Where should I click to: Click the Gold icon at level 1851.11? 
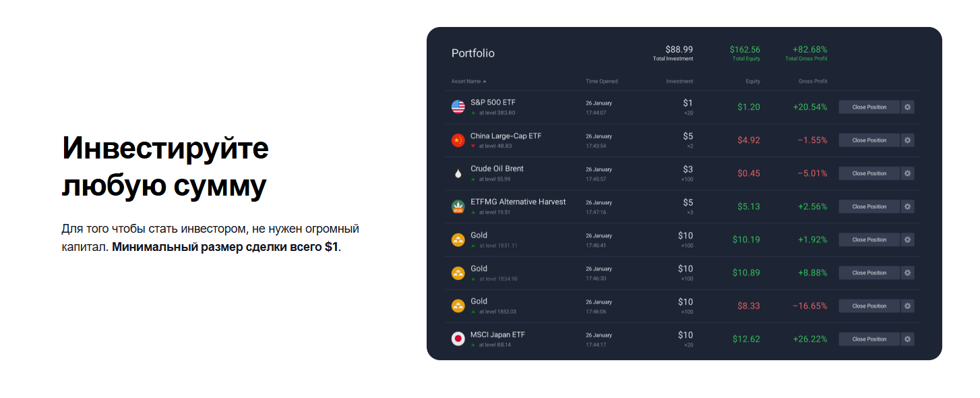pyautogui.click(x=458, y=239)
